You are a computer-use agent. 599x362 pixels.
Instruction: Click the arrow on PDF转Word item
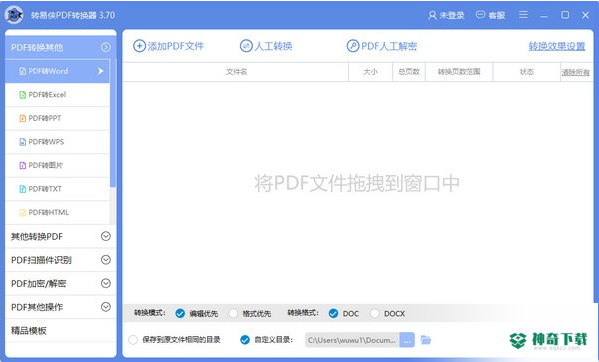click(x=100, y=71)
